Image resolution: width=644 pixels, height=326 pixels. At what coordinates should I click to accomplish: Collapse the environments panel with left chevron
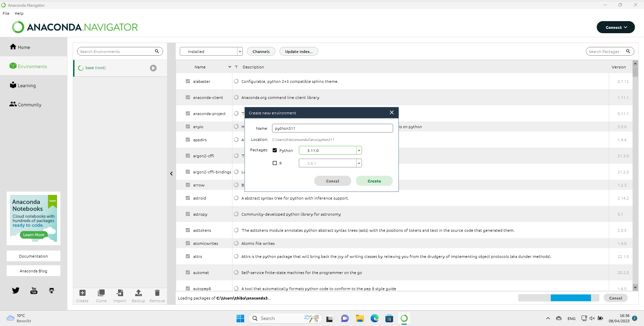pyautogui.click(x=171, y=173)
